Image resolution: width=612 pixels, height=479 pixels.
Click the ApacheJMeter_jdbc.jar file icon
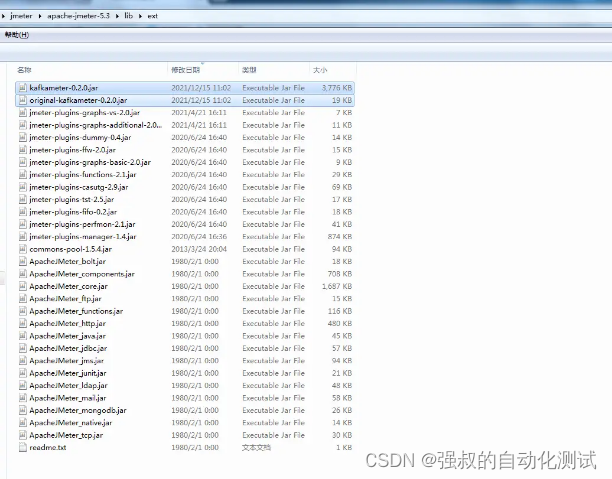click(x=23, y=348)
